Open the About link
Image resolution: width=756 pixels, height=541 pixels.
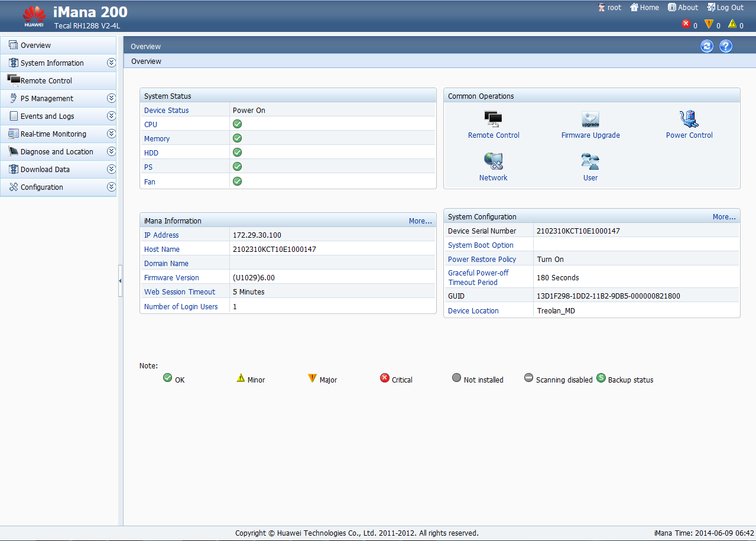[683, 8]
